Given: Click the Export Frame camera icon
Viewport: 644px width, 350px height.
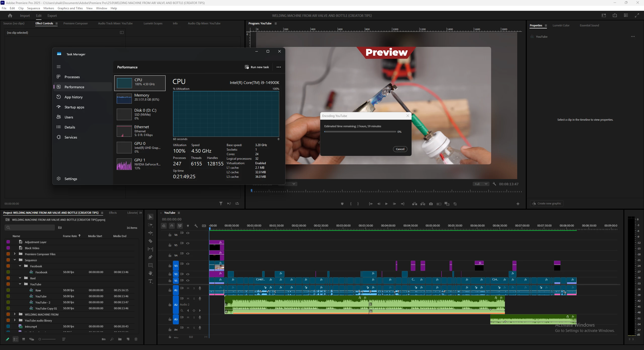Looking at the screenshot, I should point(431,204).
